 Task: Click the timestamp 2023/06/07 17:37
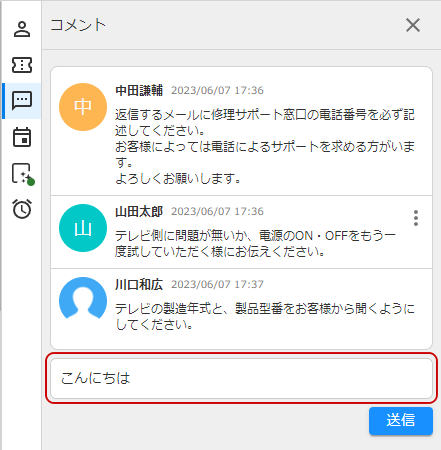217,284
